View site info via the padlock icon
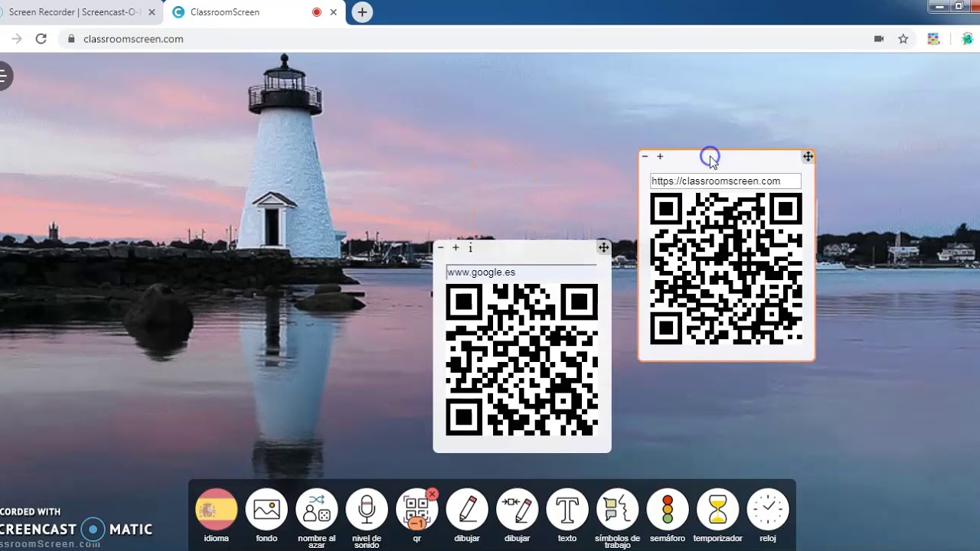 pyautogui.click(x=72, y=39)
